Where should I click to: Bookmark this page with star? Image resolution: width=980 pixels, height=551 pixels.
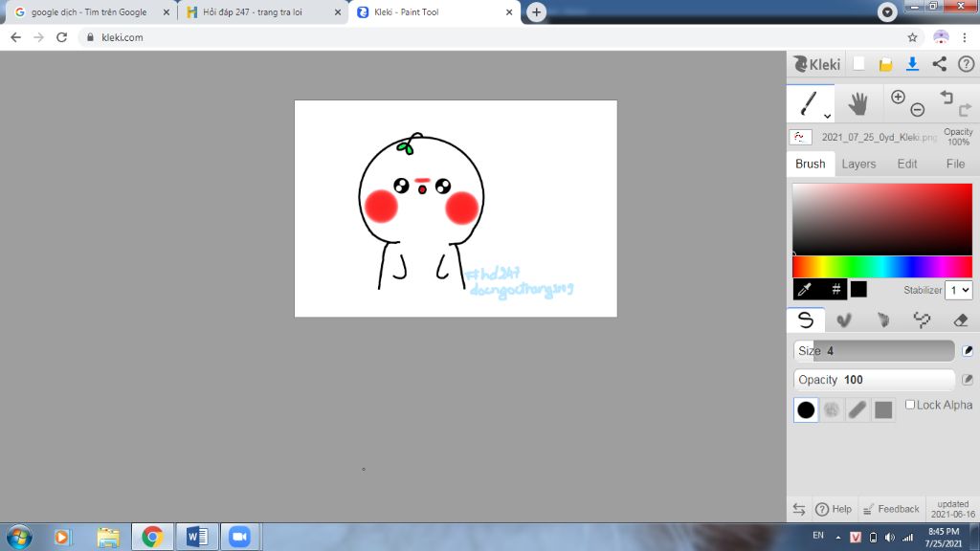(x=912, y=37)
